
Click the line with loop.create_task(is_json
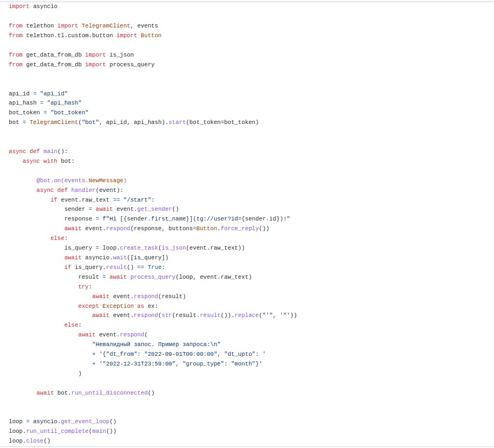point(155,248)
